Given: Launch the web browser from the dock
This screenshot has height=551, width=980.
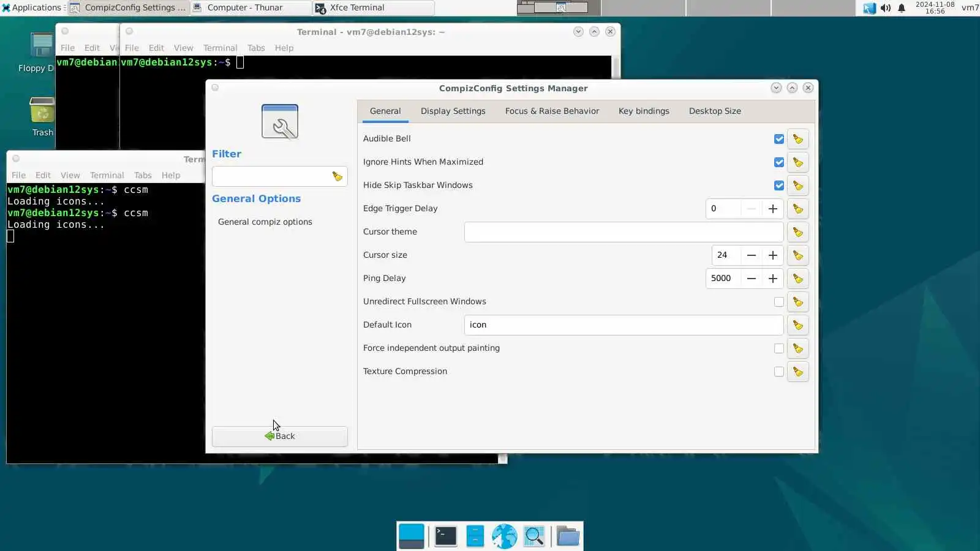Looking at the screenshot, I should (x=504, y=536).
